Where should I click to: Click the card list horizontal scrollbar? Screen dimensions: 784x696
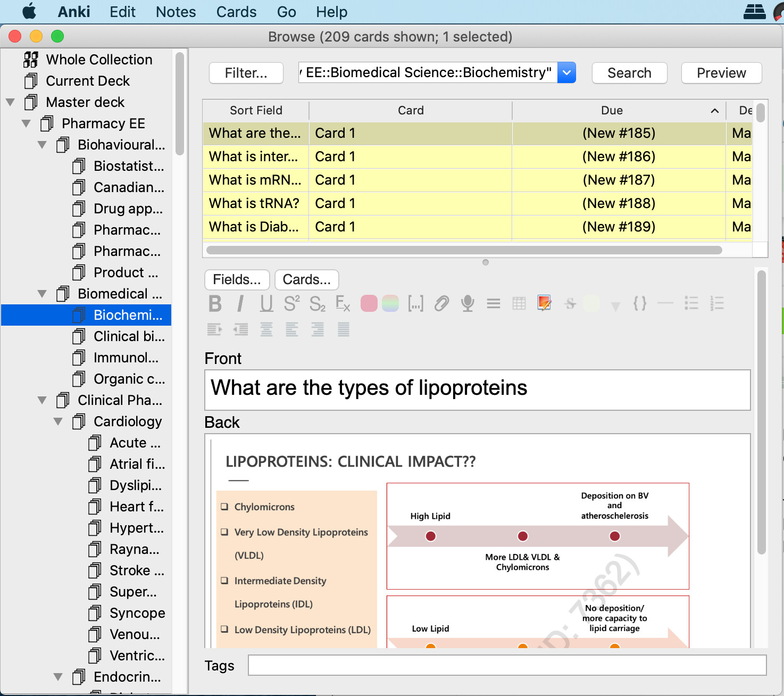coord(464,250)
